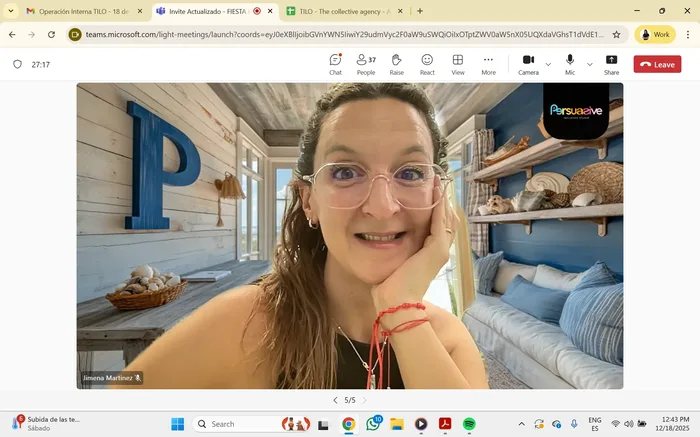Screen dimensions: 700x437
Task: Leave the meeting
Action: [657, 64]
